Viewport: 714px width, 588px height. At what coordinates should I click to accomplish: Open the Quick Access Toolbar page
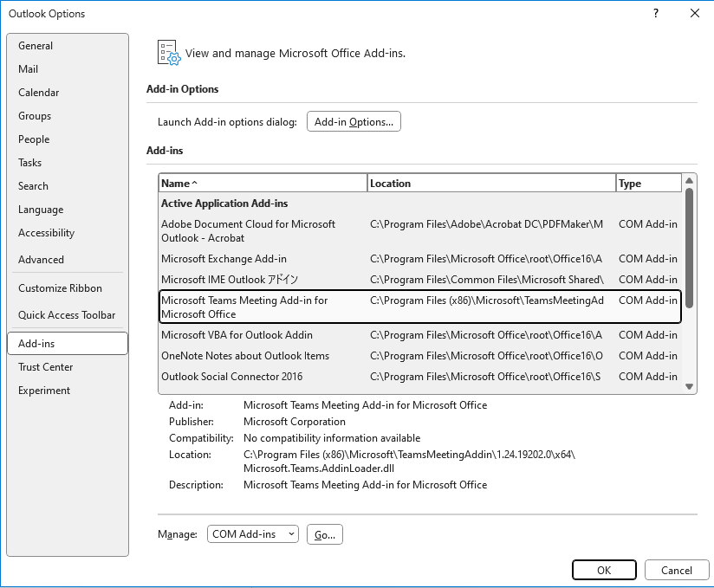68,315
